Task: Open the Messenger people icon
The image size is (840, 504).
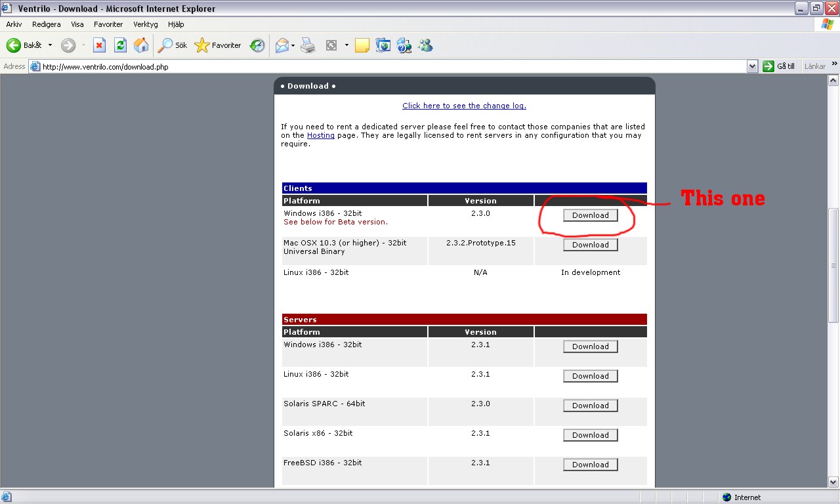Action: click(425, 45)
